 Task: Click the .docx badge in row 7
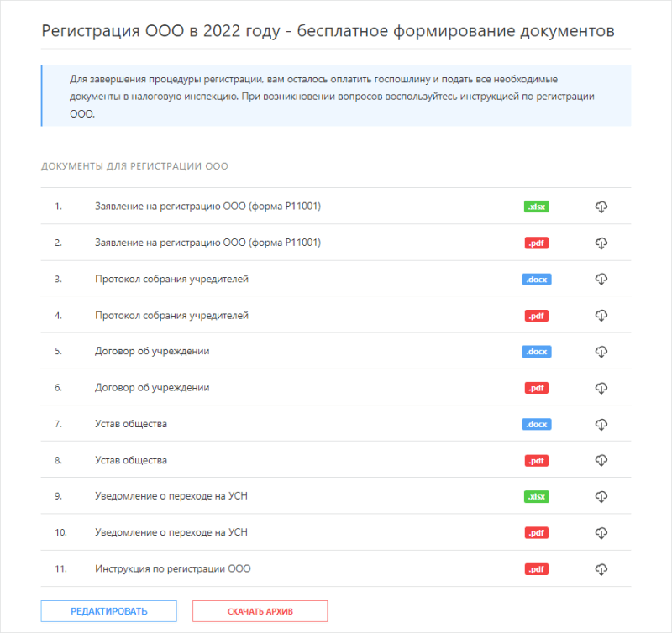coord(537,425)
